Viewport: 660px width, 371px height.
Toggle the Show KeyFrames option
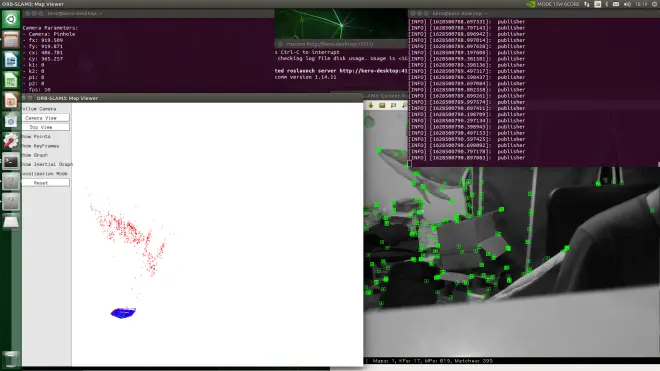pyautogui.click(x=40, y=146)
